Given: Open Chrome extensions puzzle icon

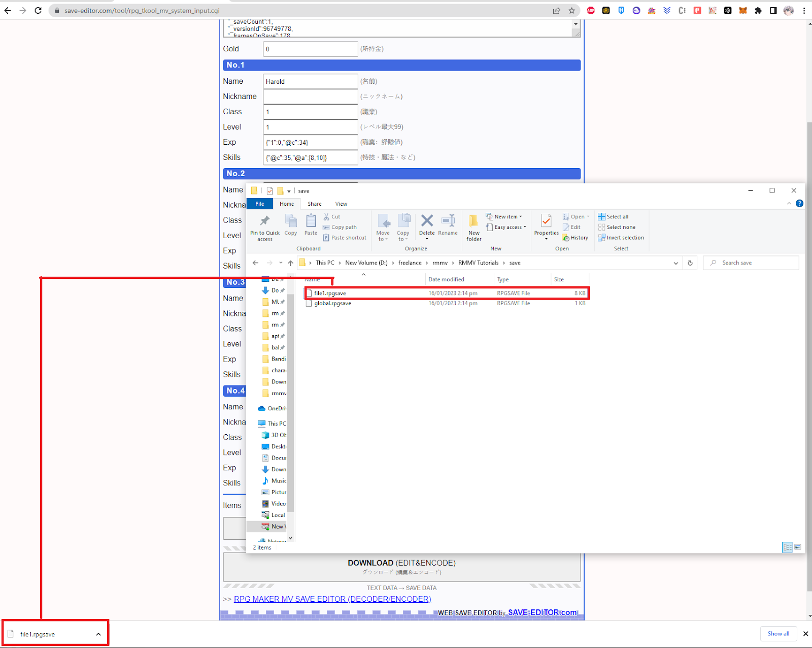Looking at the screenshot, I should click(x=758, y=10).
